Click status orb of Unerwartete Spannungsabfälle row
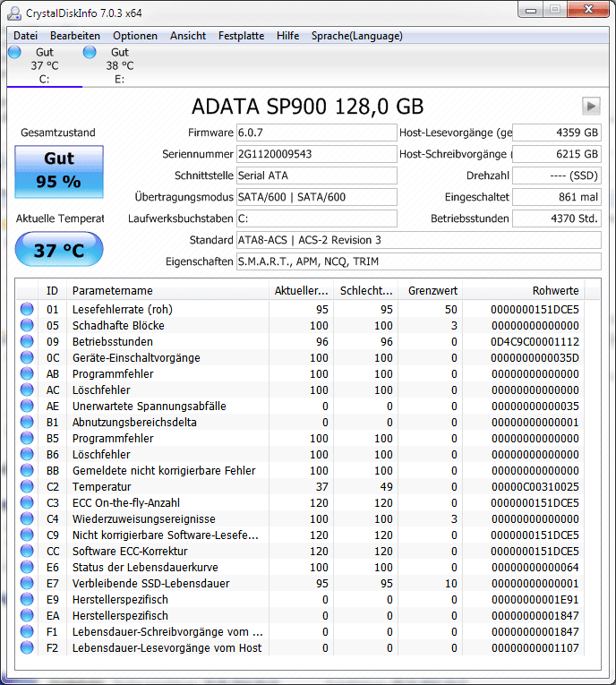This screenshot has width=616, height=685. click(27, 406)
